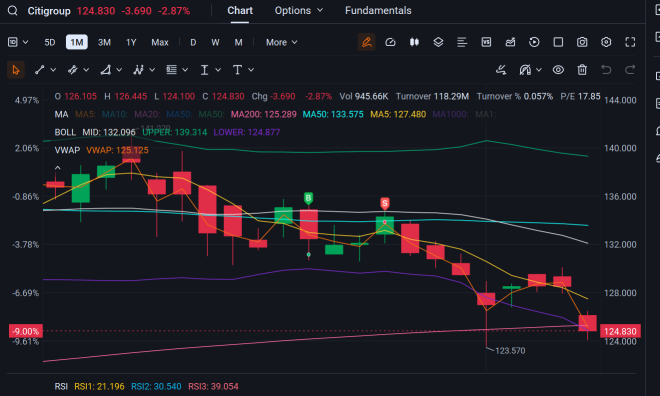Toggle drawings visibility eye icon
This screenshot has width=660, height=396.
tap(558, 70)
